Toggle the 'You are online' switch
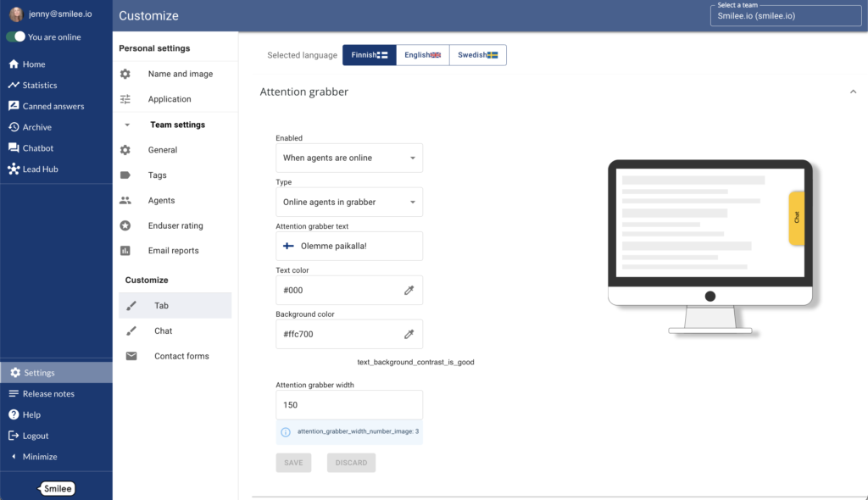The width and height of the screenshot is (868, 500). pyautogui.click(x=16, y=37)
